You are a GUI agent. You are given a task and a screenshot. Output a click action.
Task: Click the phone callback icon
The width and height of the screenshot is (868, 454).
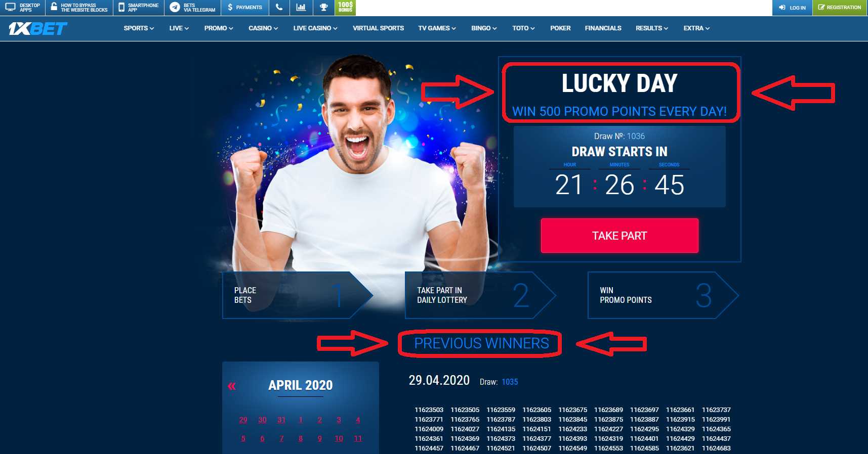[279, 7]
